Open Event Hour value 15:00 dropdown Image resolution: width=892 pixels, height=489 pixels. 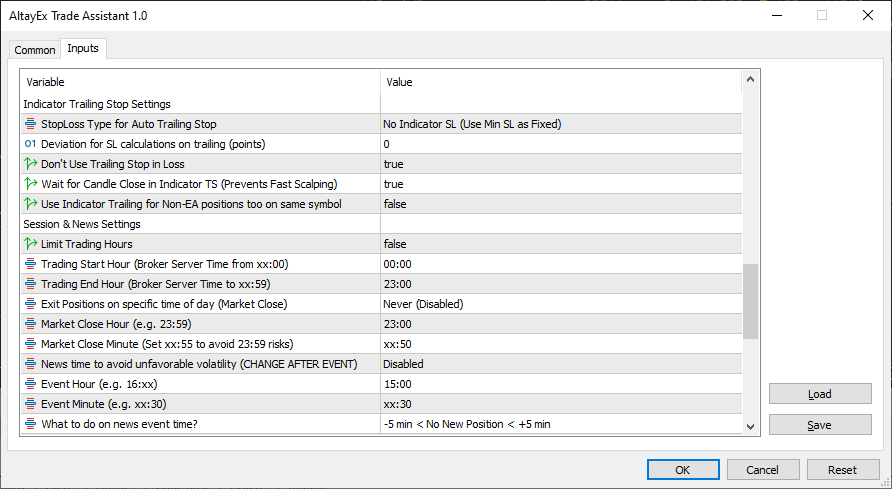click(x=561, y=384)
